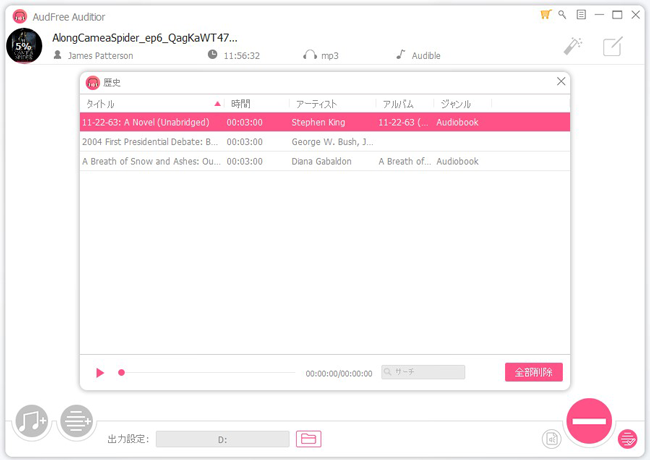This screenshot has height=460, width=650.
Task: Click 00:03:00 duration in Stephen King row
Action: click(x=245, y=122)
